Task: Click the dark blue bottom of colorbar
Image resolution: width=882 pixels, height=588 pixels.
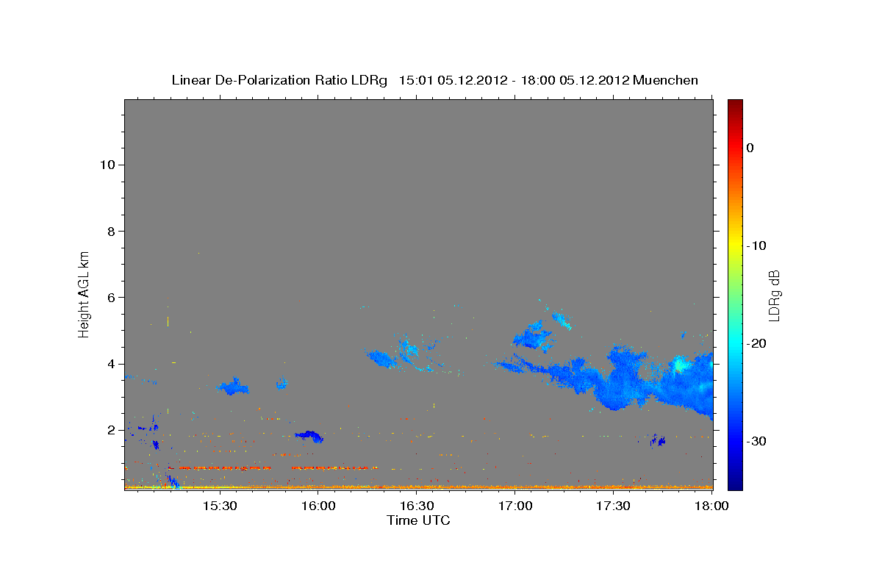Action: [x=735, y=484]
